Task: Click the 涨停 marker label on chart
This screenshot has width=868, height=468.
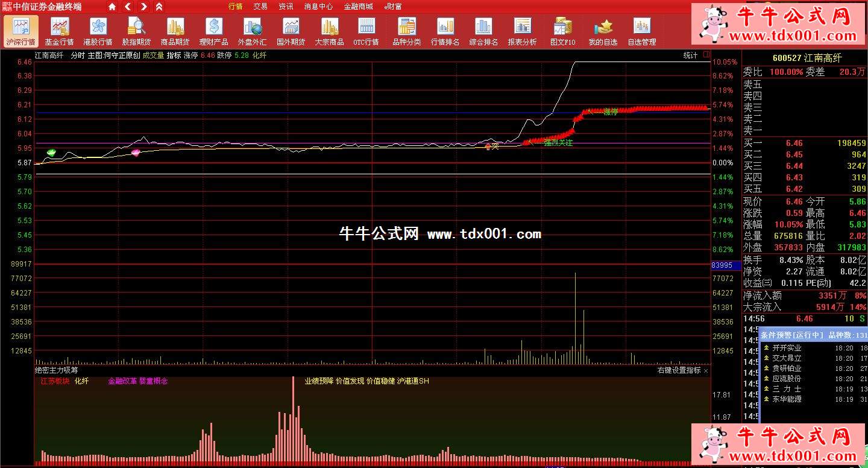Action: 611,112
